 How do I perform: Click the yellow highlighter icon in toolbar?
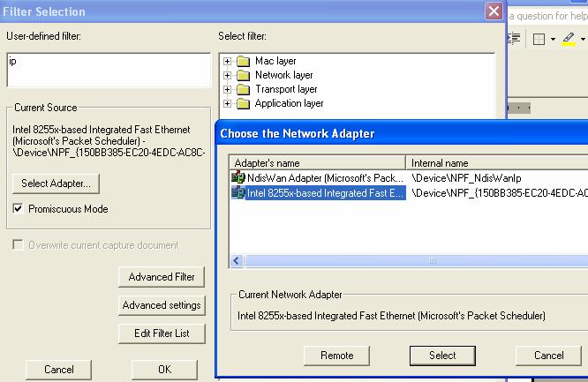(568, 39)
